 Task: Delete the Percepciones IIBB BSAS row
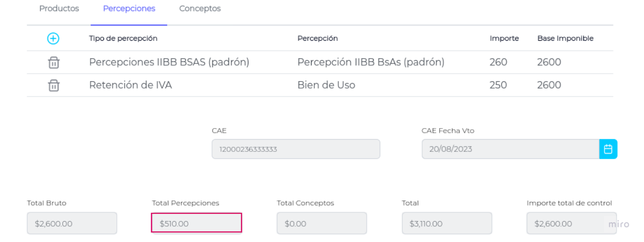54,63
